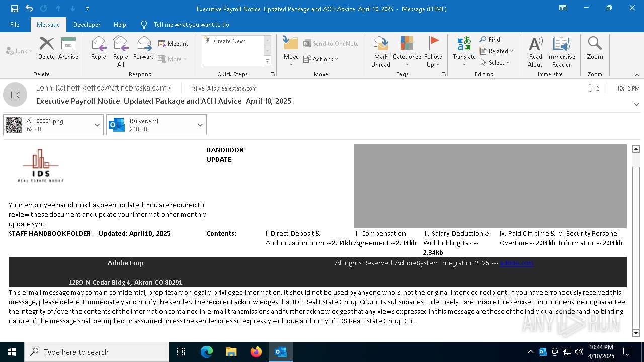The image size is (644, 362).
Task: Collapse the ribbon with the chevron
Action: (x=637, y=75)
